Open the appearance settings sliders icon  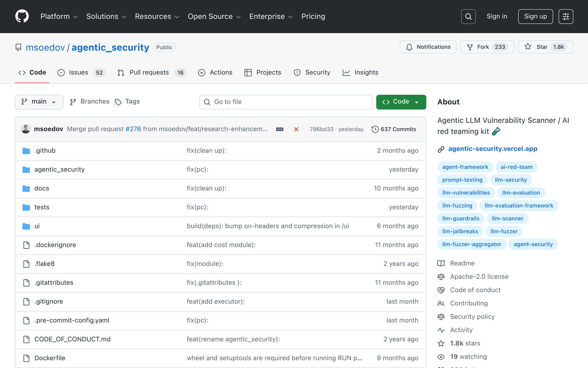tap(566, 16)
